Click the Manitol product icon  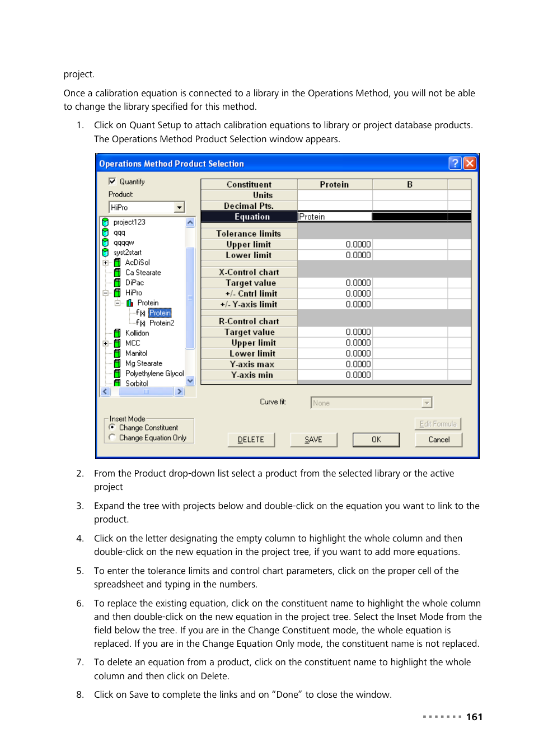tap(117, 353)
